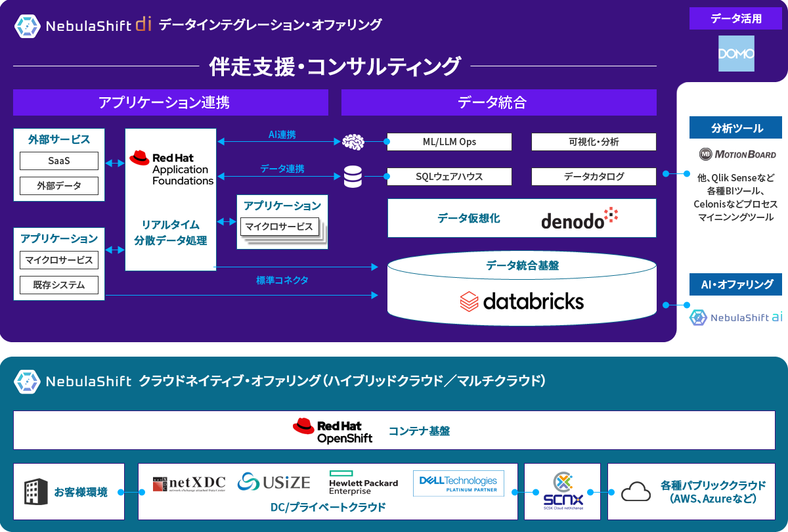788x532 pixels.
Task: Click マイクロサービス box in left アプリケーション panel
Action: (x=59, y=259)
